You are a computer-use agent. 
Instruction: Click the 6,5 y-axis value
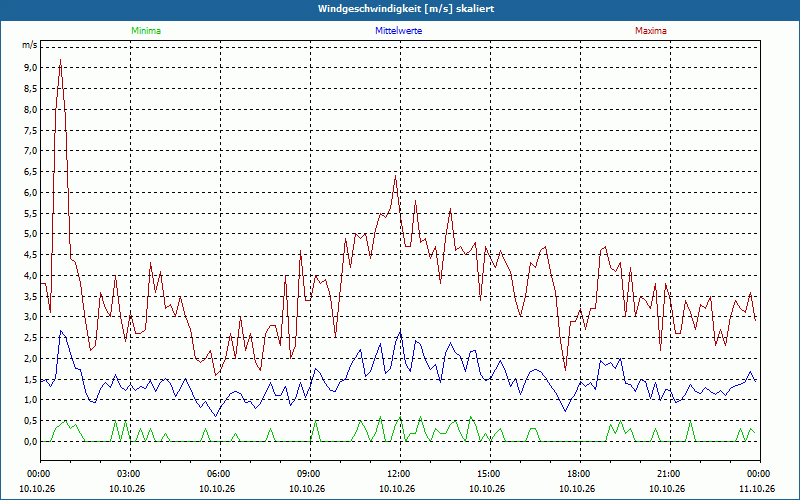pos(30,171)
